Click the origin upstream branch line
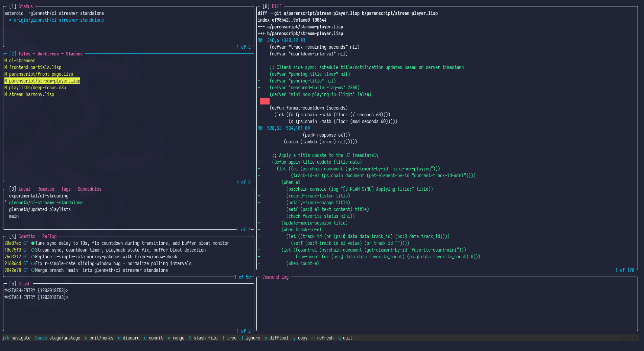 tap(56, 20)
